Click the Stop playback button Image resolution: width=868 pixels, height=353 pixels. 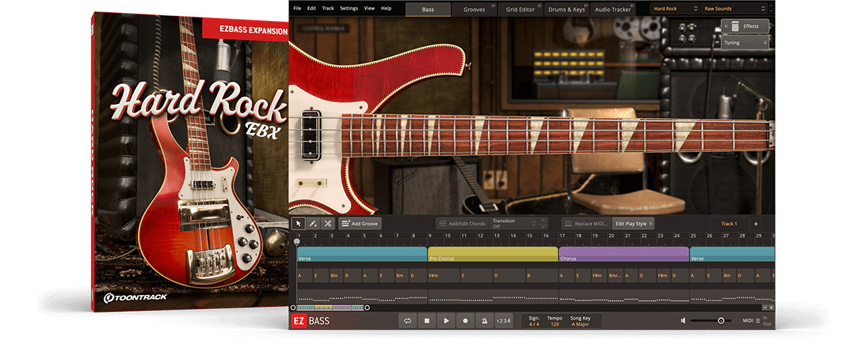pyautogui.click(x=427, y=320)
